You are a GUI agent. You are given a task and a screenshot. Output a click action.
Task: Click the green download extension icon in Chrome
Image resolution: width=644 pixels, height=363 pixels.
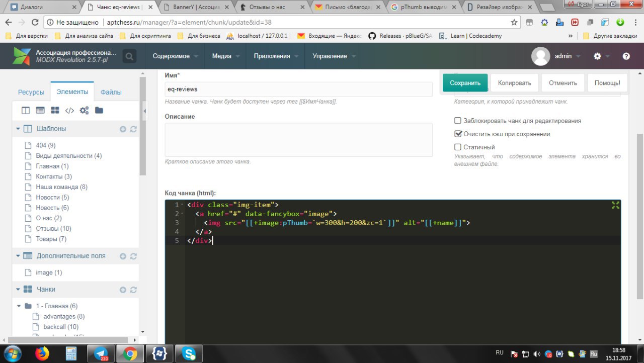coord(620,22)
